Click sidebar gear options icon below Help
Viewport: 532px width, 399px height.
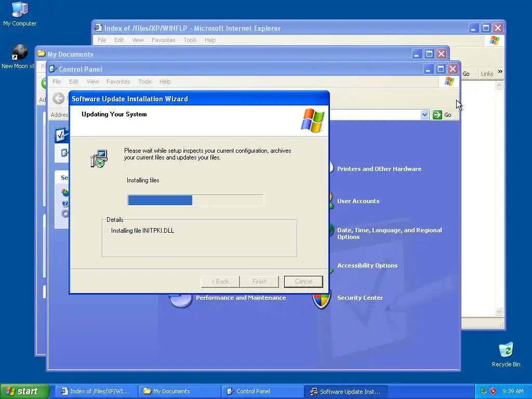pyautogui.click(x=65, y=214)
